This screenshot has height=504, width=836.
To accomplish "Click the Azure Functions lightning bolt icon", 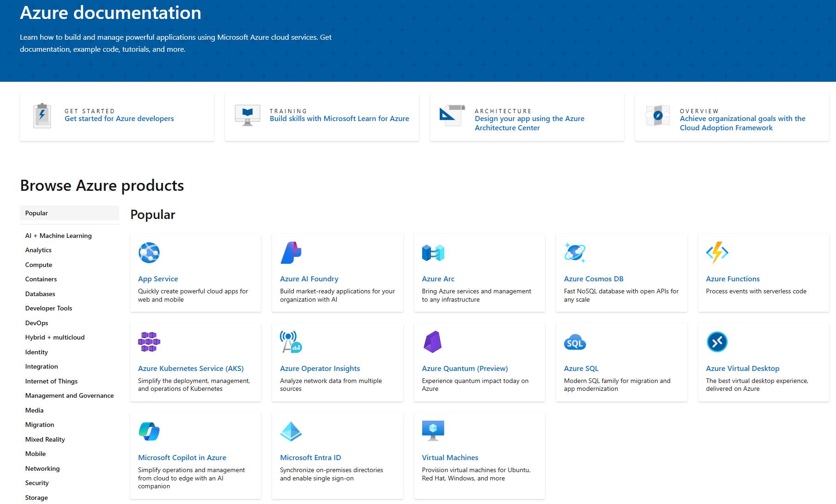I will click(717, 253).
